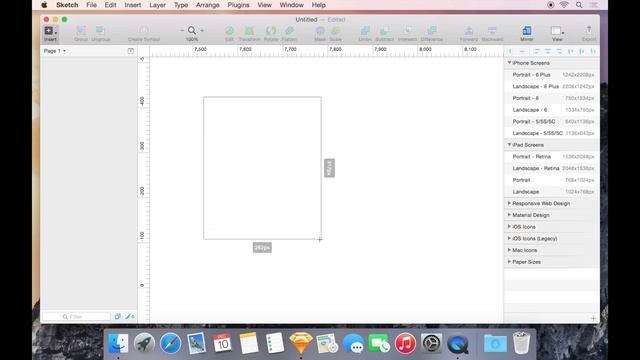Click the Scale toolbar icon

pyautogui.click(x=336, y=31)
